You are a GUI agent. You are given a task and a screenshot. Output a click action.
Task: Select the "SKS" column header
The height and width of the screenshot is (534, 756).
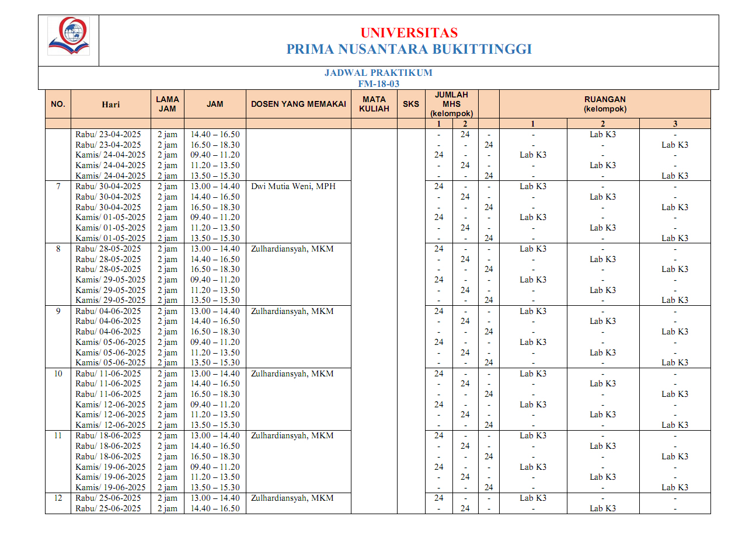[x=411, y=104]
